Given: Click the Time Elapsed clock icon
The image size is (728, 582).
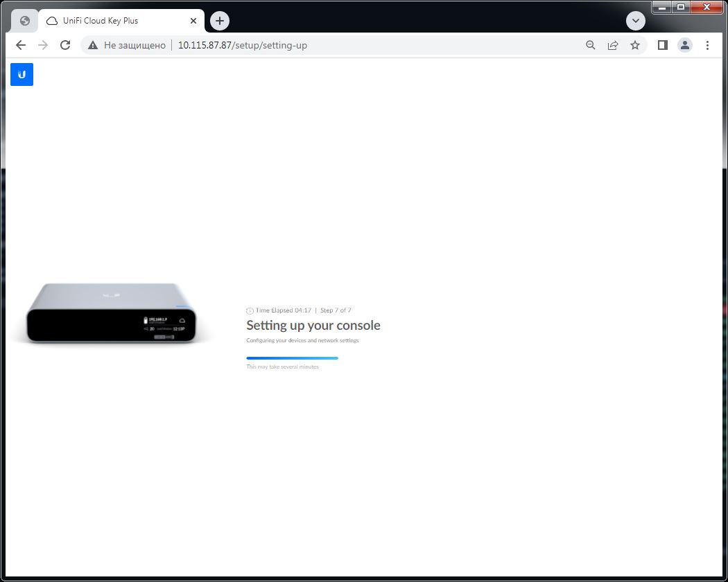Looking at the screenshot, I should click(250, 311).
